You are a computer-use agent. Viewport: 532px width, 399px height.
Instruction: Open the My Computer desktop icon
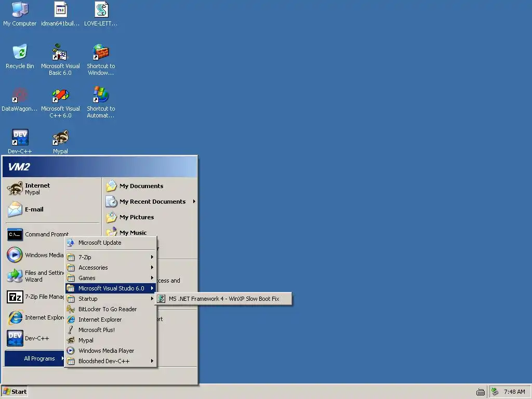tap(20, 14)
